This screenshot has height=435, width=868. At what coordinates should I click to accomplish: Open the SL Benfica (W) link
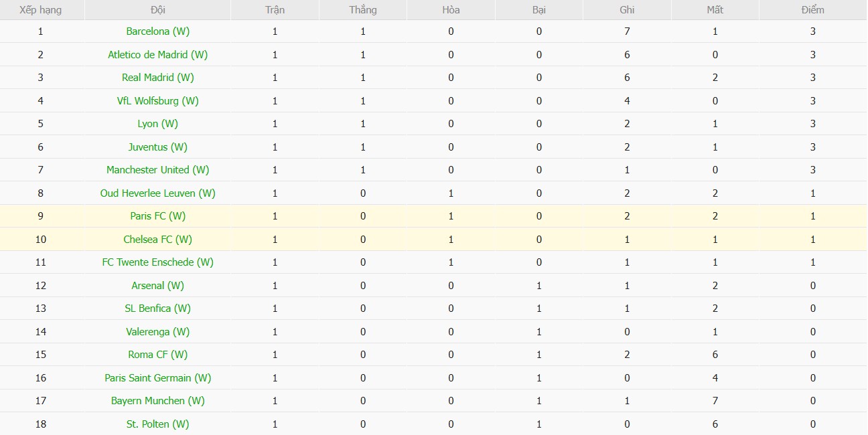[x=157, y=309]
